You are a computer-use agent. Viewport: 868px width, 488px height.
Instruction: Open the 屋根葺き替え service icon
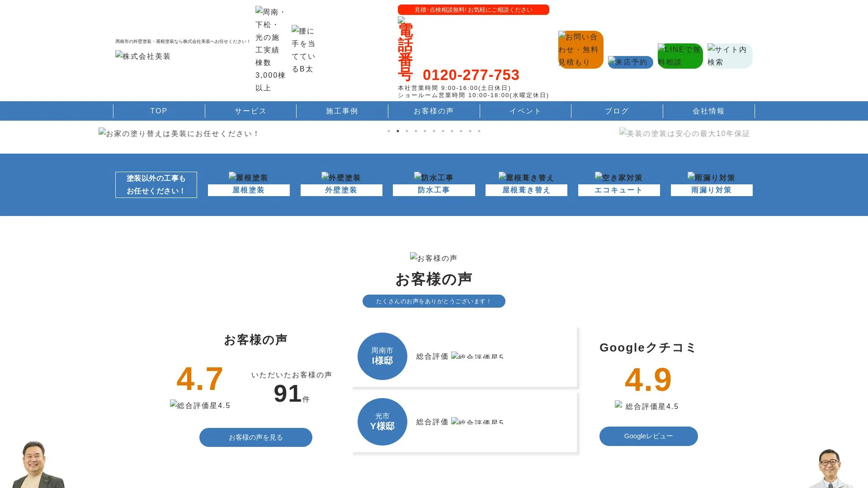(x=526, y=177)
